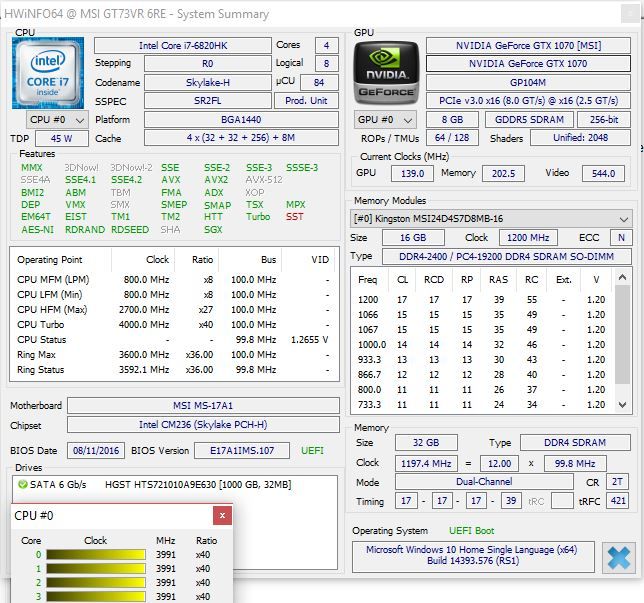Click the Core 0 clock bar
644x603 pixels.
tap(96, 555)
